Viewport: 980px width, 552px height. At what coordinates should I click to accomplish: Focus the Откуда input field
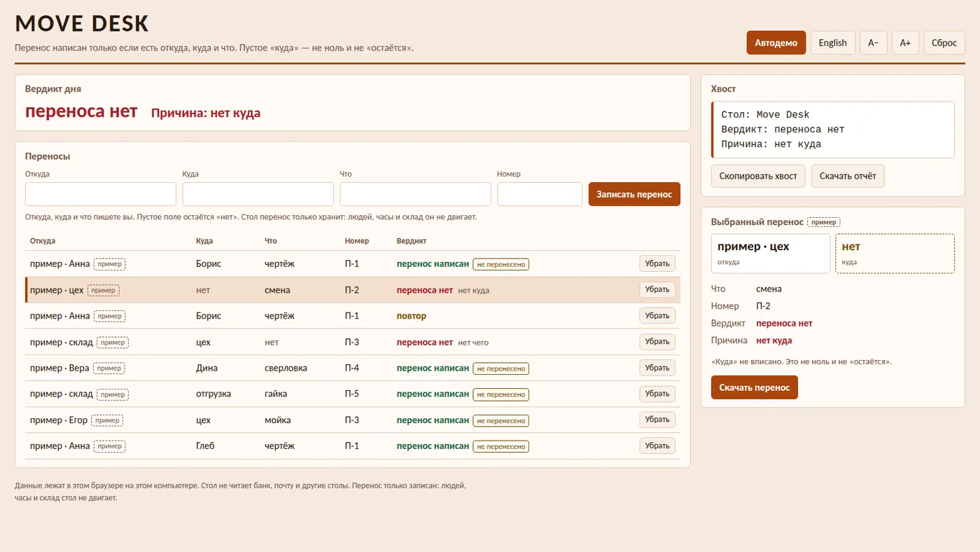tap(101, 194)
